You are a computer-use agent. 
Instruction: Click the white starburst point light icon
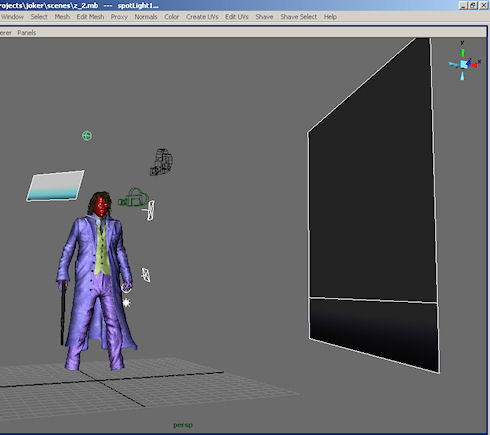126,303
